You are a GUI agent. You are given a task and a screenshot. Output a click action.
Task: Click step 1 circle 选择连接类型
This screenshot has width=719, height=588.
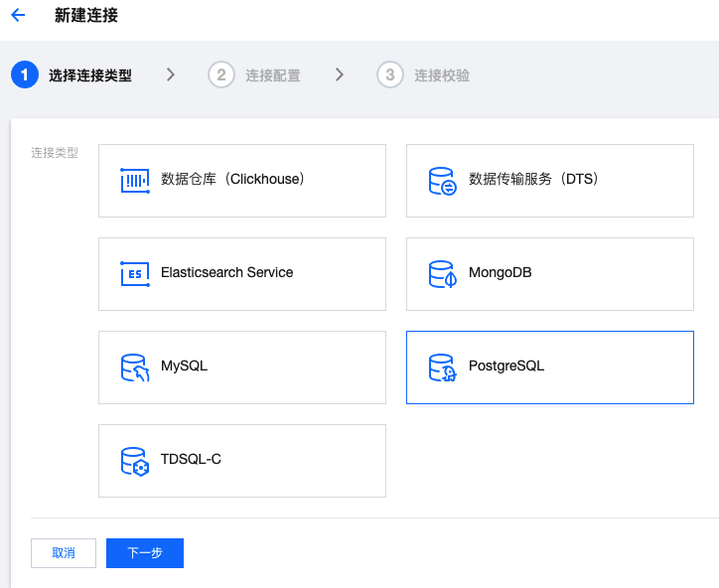(x=25, y=74)
